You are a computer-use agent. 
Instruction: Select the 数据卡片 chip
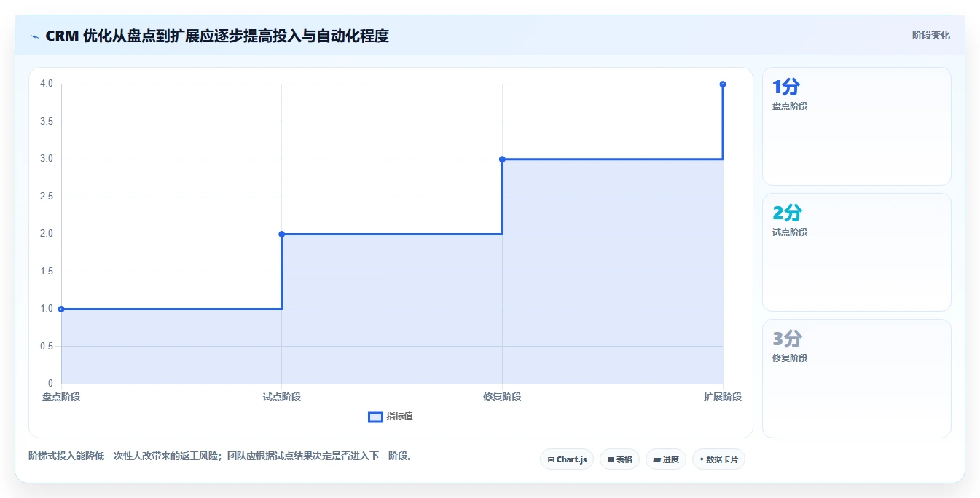click(x=718, y=459)
